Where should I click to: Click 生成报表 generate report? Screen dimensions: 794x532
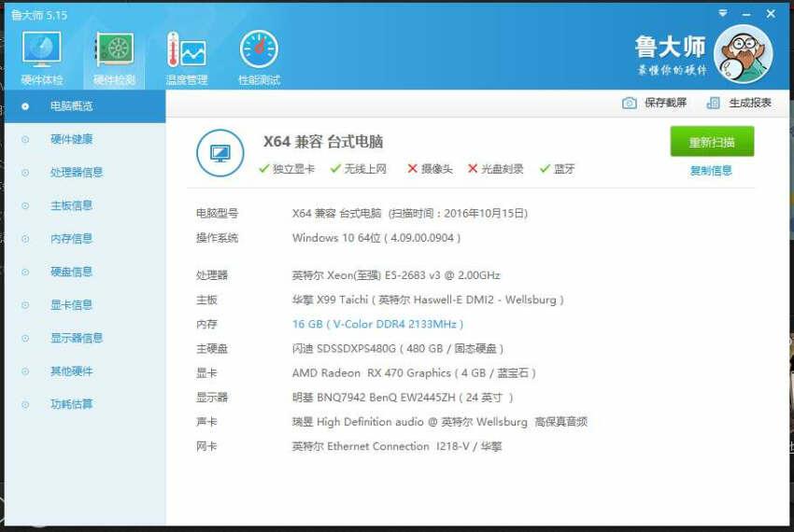pos(750,104)
